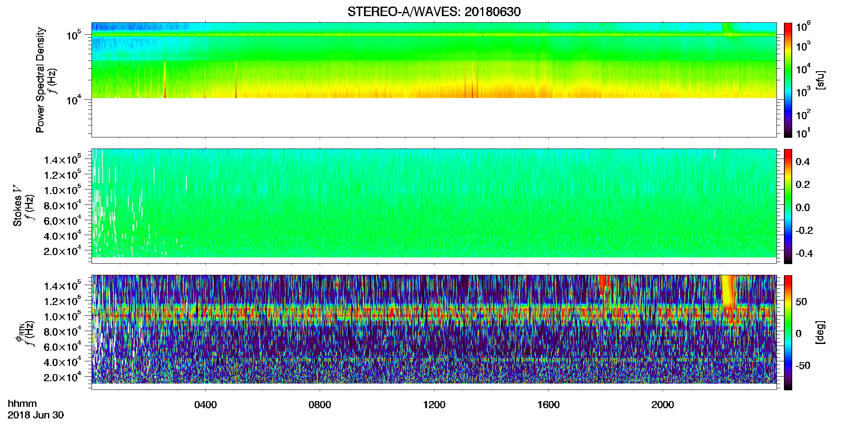868x447 pixels.
Task: Click the 0.4 label on Stokes color bar
Action: click(803, 162)
